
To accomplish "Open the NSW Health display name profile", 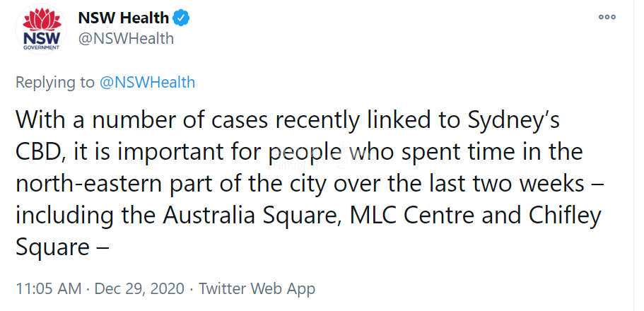I will coord(123,18).
